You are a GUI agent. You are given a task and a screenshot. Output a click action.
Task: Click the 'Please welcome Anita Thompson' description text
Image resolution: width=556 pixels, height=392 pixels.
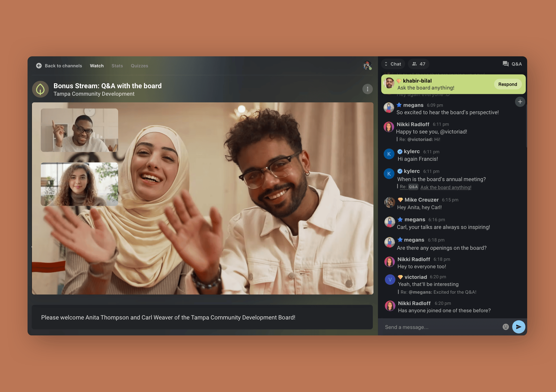168,317
